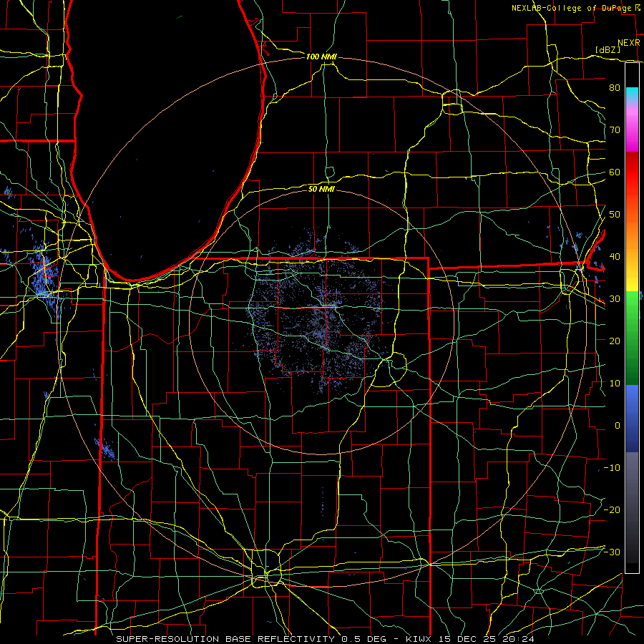Click the 70 dBZ scale label
The image size is (644, 644).
click(x=615, y=130)
